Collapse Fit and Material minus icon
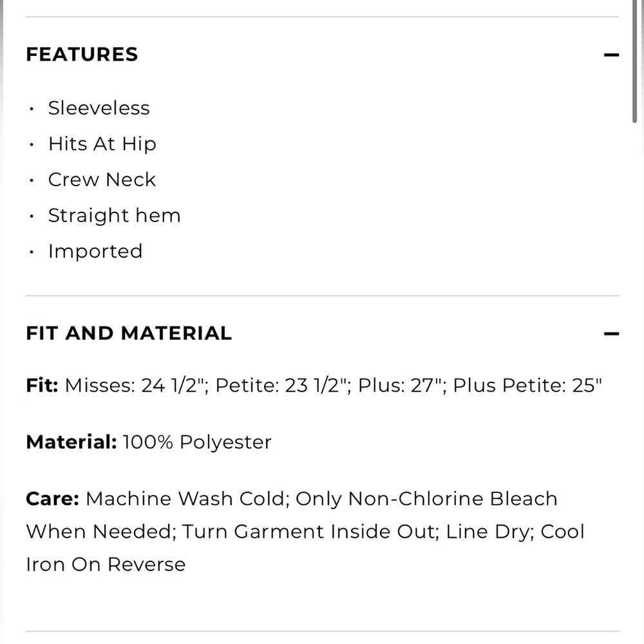This screenshot has height=644, width=644. [x=611, y=334]
